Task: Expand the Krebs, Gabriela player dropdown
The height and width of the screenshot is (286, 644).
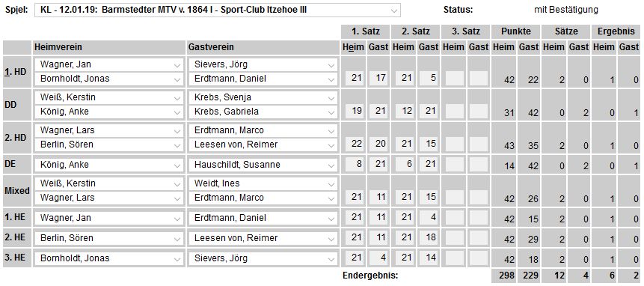Action: (263, 112)
